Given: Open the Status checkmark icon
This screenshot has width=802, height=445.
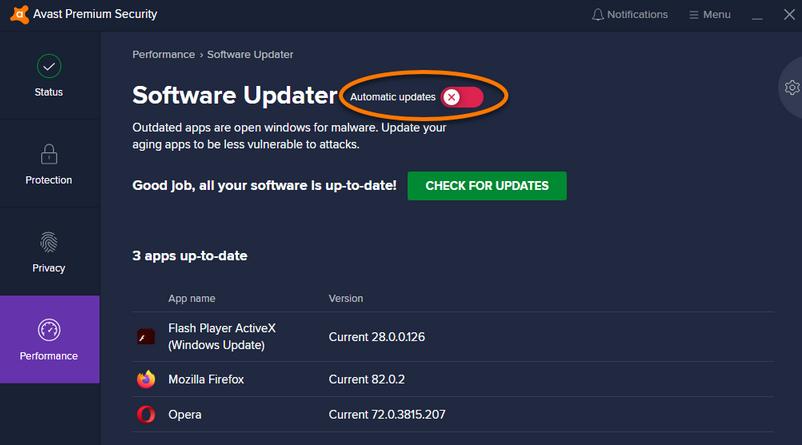Looking at the screenshot, I should click(x=49, y=66).
